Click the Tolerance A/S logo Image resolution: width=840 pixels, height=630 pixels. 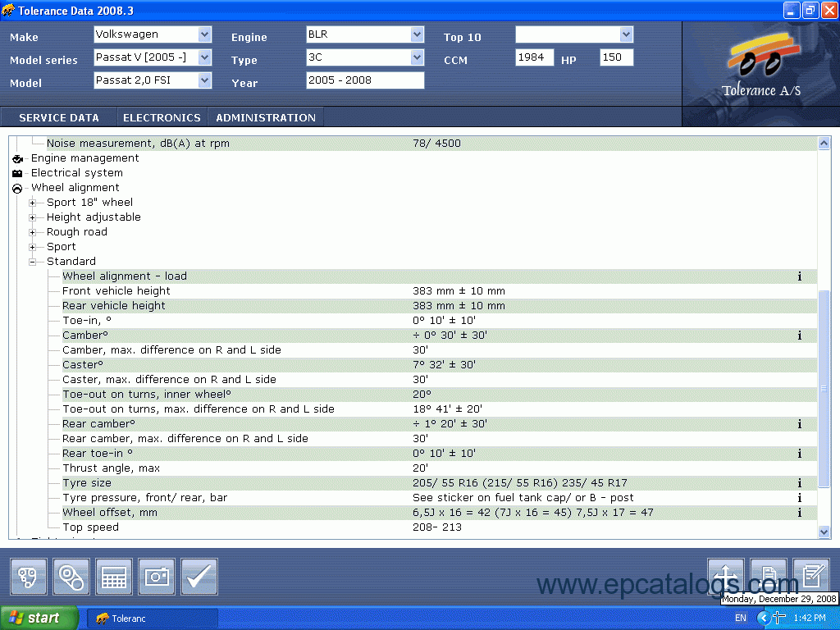pyautogui.click(x=761, y=66)
